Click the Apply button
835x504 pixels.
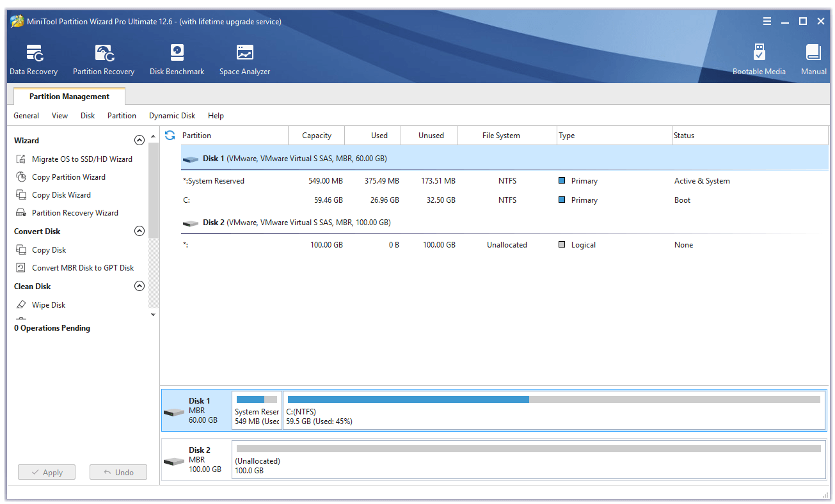point(46,473)
